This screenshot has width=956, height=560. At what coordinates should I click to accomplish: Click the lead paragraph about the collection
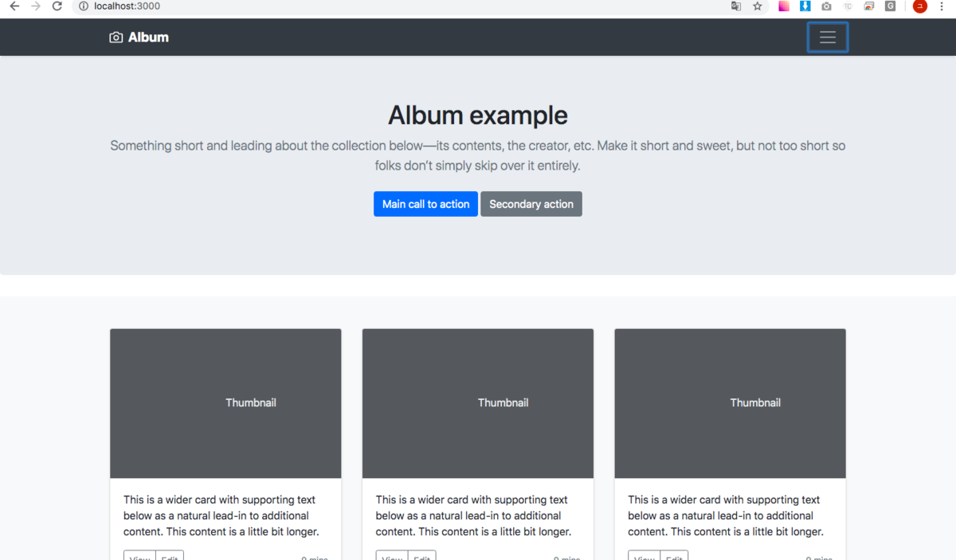pos(478,156)
